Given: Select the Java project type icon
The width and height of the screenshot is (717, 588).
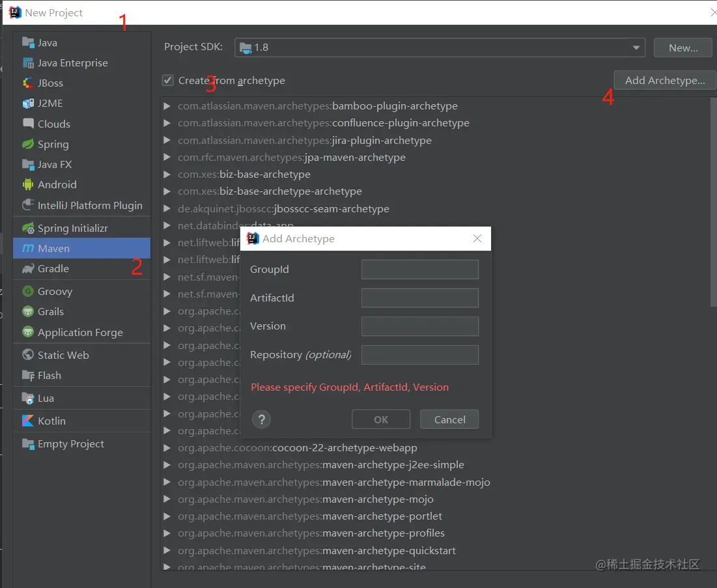Looking at the screenshot, I should pyautogui.click(x=29, y=42).
